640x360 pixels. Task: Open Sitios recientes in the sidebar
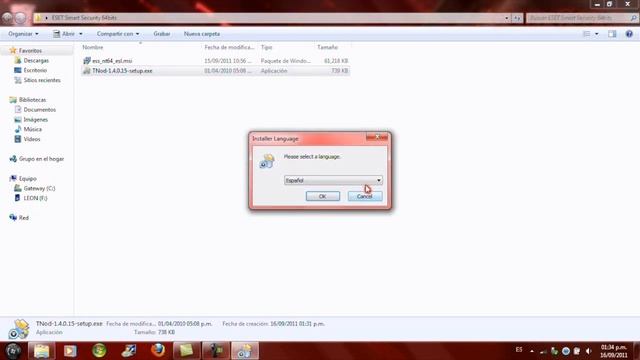(x=42, y=80)
